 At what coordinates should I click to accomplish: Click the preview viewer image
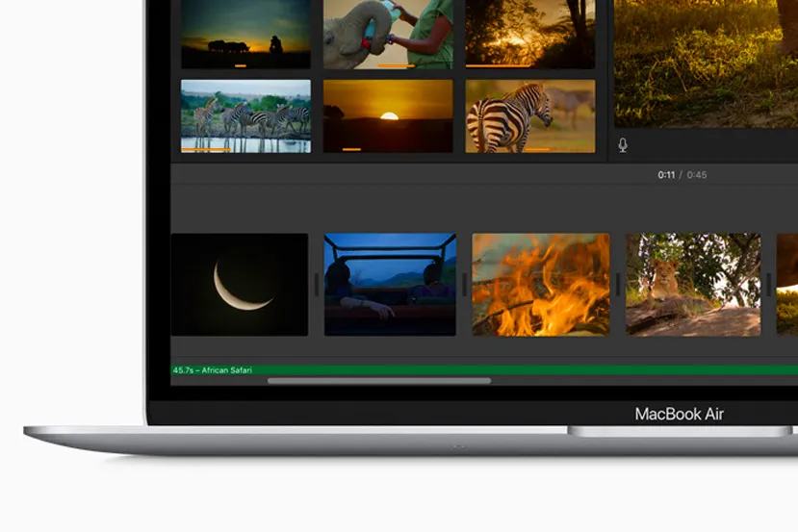click(707, 63)
